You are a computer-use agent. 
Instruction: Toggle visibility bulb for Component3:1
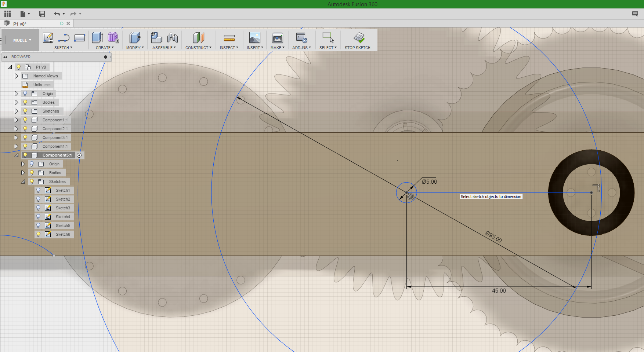pyautogui.click(x=25, y=137)
